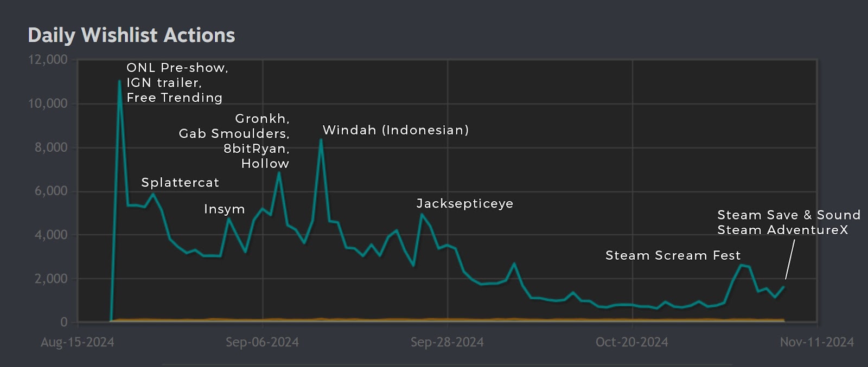This screenshot has height=367, width=868.
Task: Click the peak below the Windah label
Action: (x=321, y=140)
